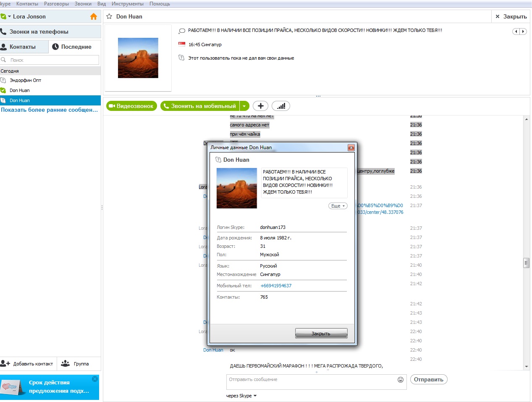Open the через Skype dropdown
This screenshot has height=402, width=532.
click(241, 396)
